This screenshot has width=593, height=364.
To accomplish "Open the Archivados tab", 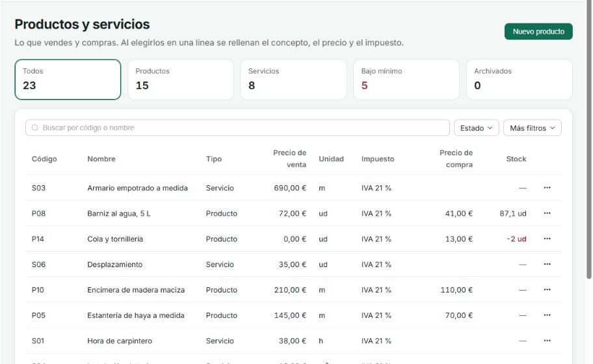I will [x=520, y=79].
